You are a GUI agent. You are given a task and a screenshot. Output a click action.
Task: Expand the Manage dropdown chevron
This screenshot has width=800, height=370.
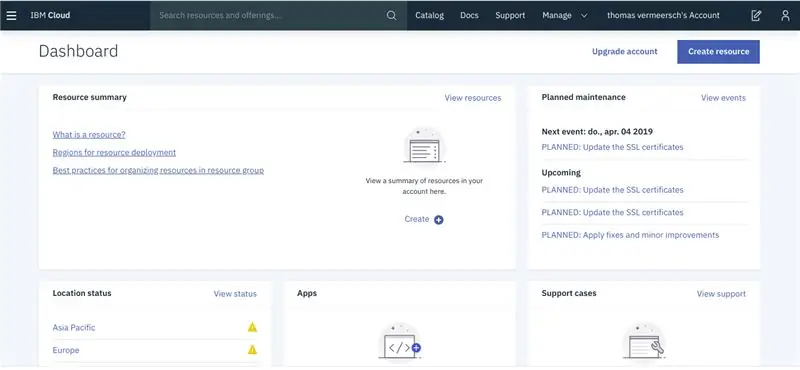tap(584, 16)
